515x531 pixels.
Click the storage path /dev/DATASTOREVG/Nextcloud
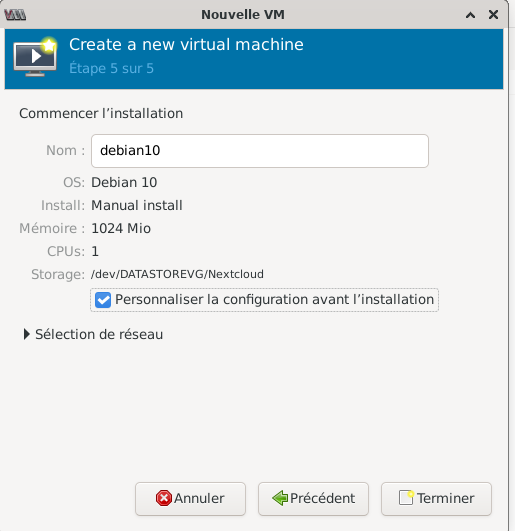click(x=177, y=274)
